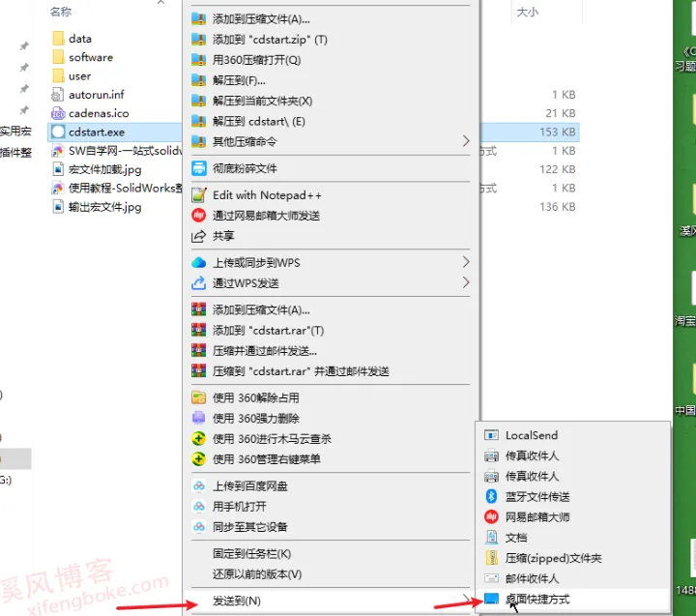This screenshot has height=616, width=696.
Task: Click the Notepad++ icon in context menu
Action: (198, 195)
